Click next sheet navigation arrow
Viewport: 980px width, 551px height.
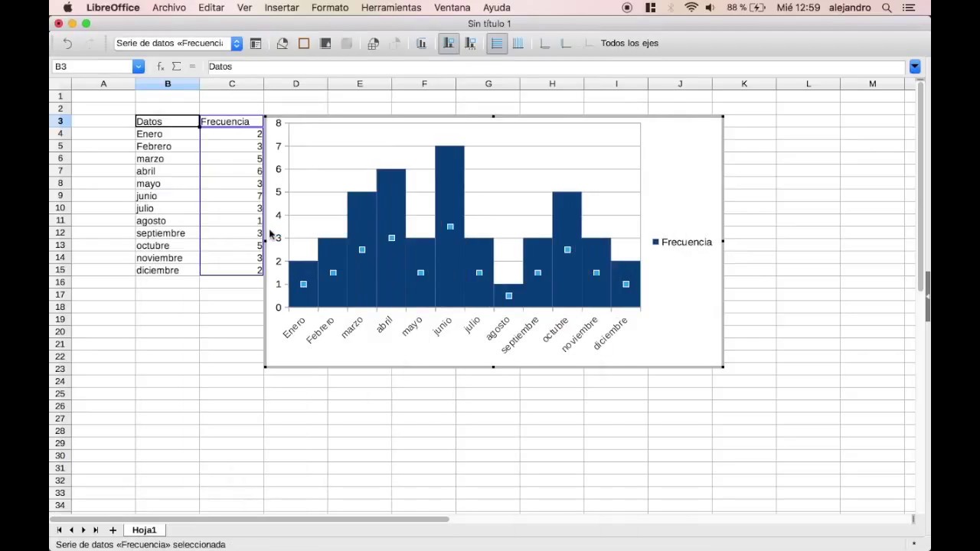pos(83,530)
